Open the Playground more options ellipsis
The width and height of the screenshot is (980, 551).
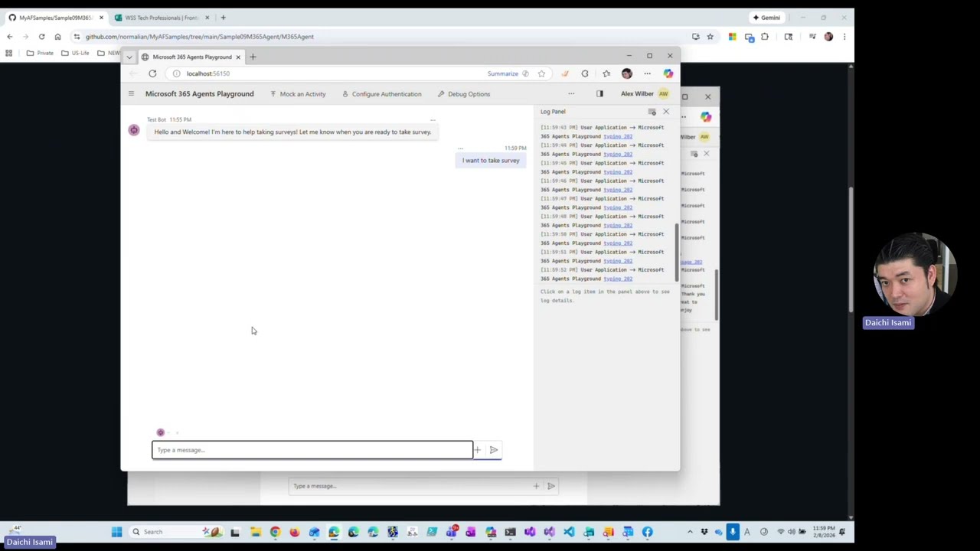[x=571, y=94]
